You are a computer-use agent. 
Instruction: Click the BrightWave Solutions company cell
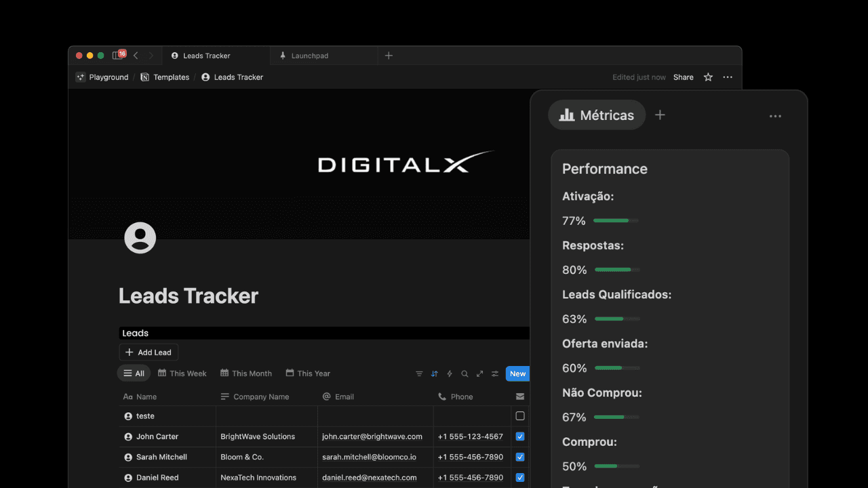267,436
